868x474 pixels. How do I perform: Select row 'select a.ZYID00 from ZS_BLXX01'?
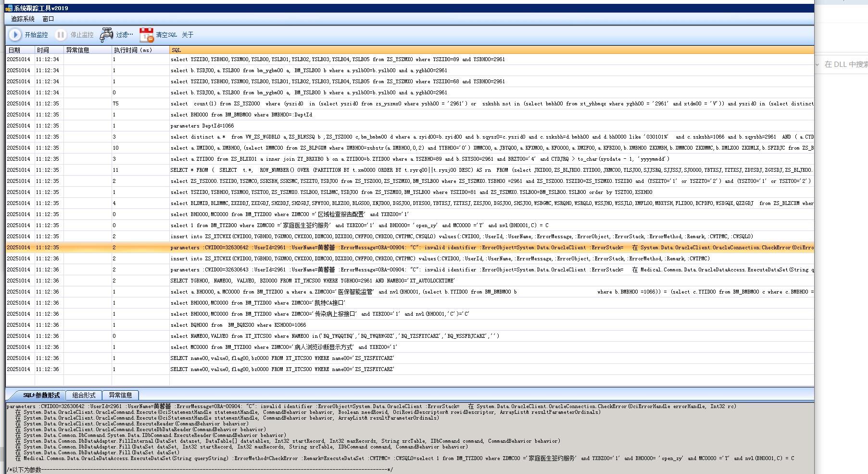[410, 159]
